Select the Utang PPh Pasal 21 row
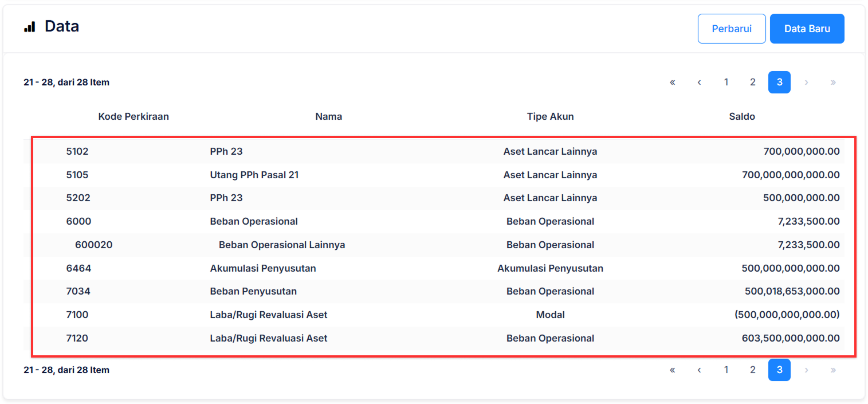The width and height of the screenshot is (868, 404). (254, 175)
